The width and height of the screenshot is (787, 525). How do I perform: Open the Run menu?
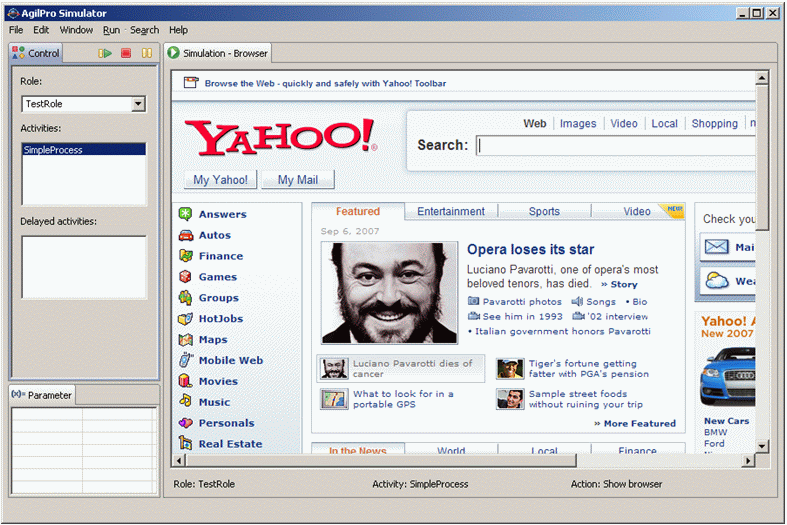(x=111, y=30)
